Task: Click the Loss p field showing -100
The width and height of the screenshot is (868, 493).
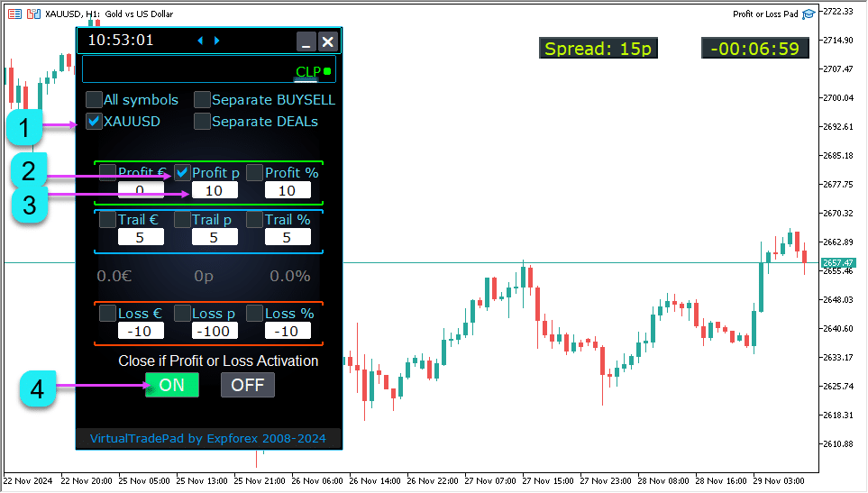Action: click(x=214, y=331)
